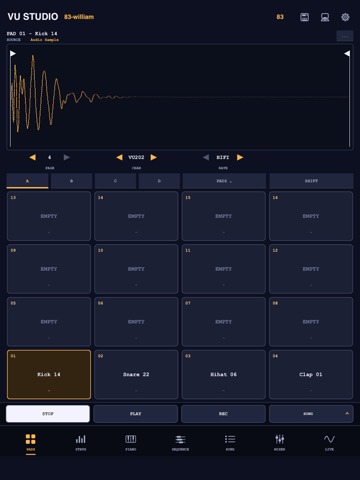Go to previous page with left arrow

coord(32,157)
